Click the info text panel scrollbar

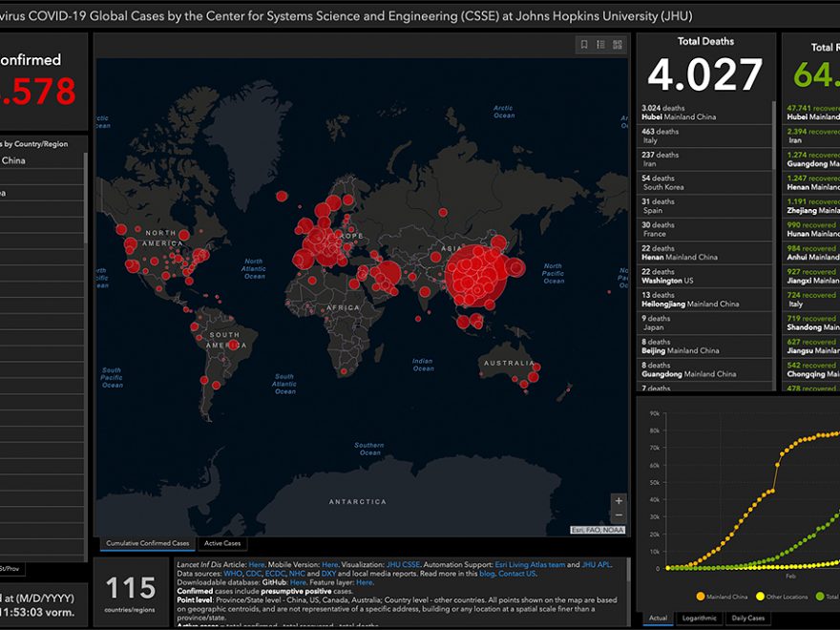(x=627, y=571)
